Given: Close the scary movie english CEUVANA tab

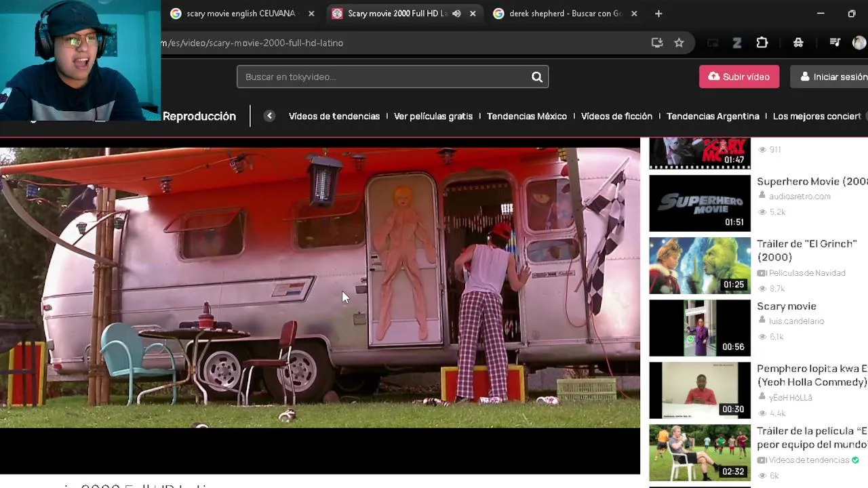Looking at the screenshot, I should click(311, 14).
